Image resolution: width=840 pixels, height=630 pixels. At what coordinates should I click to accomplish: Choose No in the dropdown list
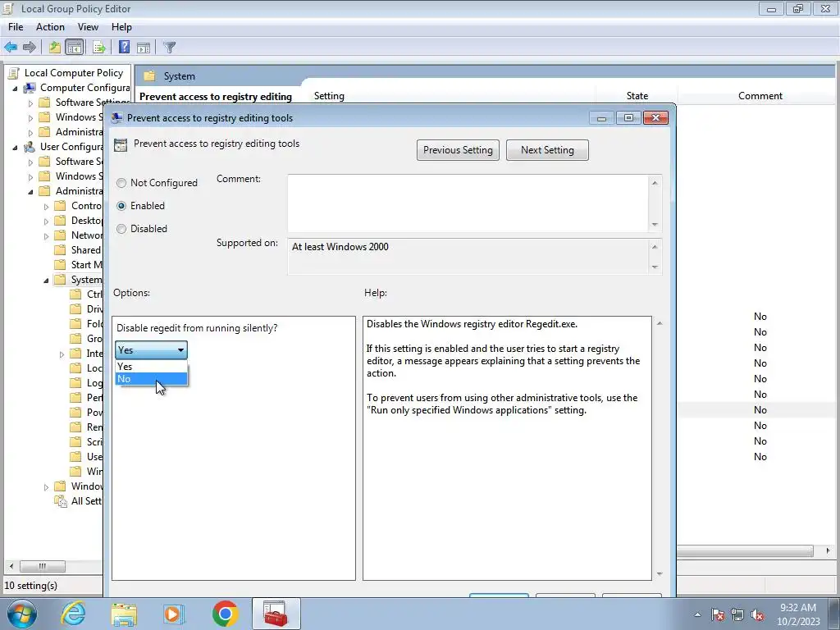[x=151, y=379]
